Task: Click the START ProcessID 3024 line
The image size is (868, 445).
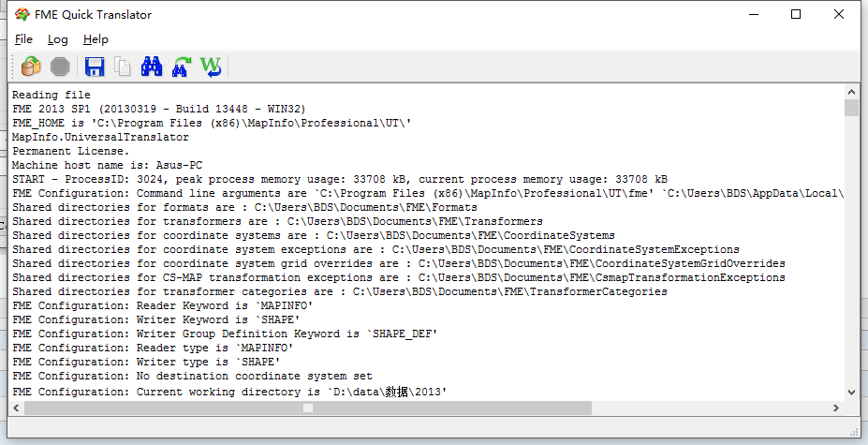Action: tap(340, 179)
